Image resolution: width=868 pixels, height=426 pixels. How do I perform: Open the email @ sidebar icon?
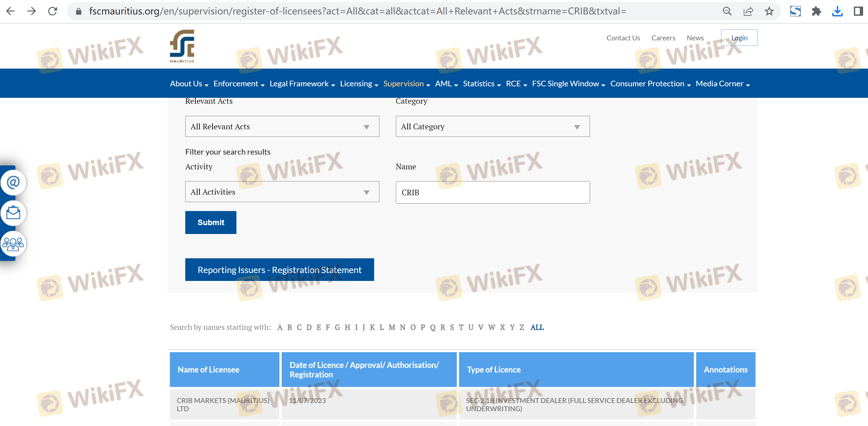(x=13, y=182)
